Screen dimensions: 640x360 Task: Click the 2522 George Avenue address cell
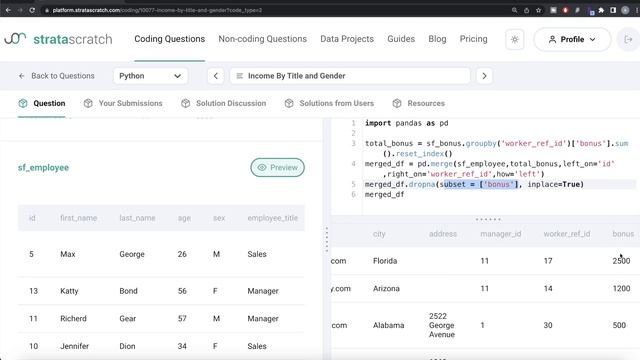click(x=442, y=325)
